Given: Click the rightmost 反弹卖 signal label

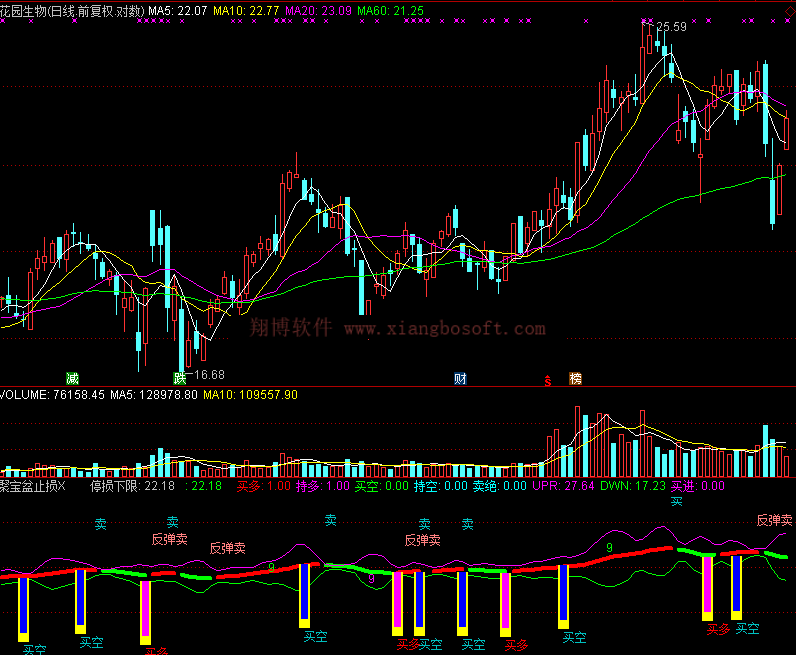Looking at the screenshot, I should pyautogui.click(x=775, y=520).
